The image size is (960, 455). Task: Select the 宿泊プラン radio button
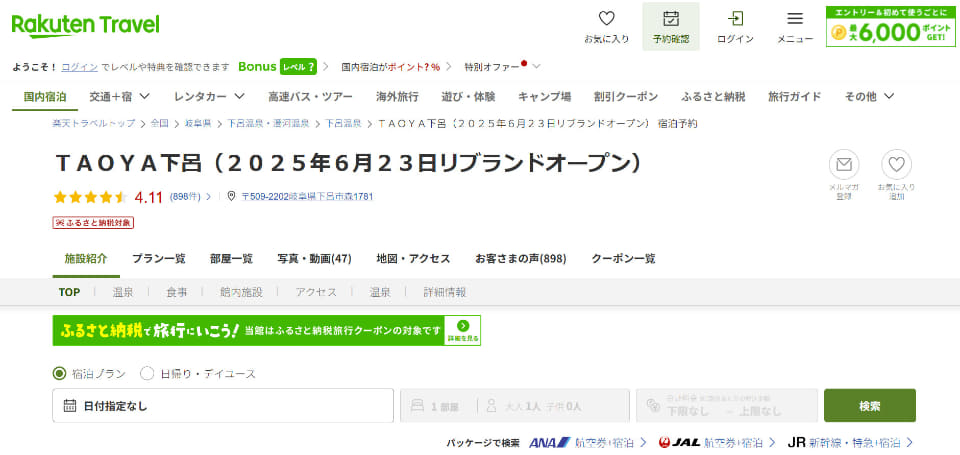coord(59,374)
